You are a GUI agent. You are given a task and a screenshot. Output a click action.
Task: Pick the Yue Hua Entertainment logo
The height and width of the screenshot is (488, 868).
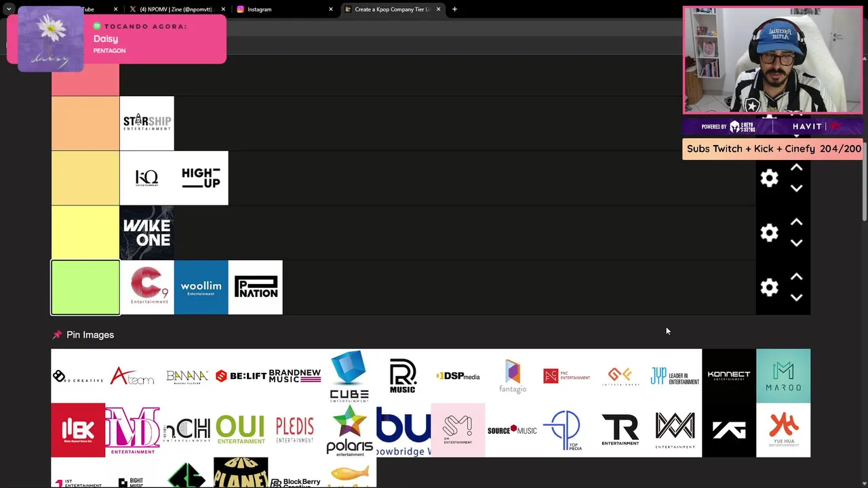[x=783, y=430]
